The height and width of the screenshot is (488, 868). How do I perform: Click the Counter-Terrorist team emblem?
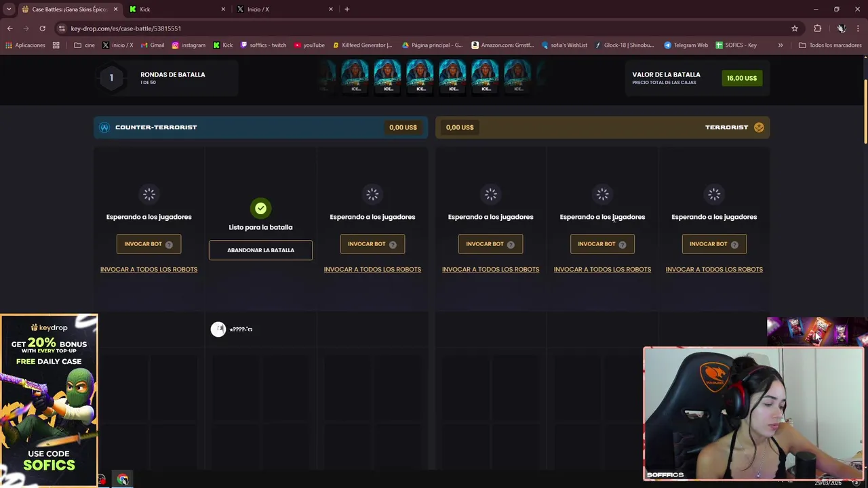tap(104, 127)
